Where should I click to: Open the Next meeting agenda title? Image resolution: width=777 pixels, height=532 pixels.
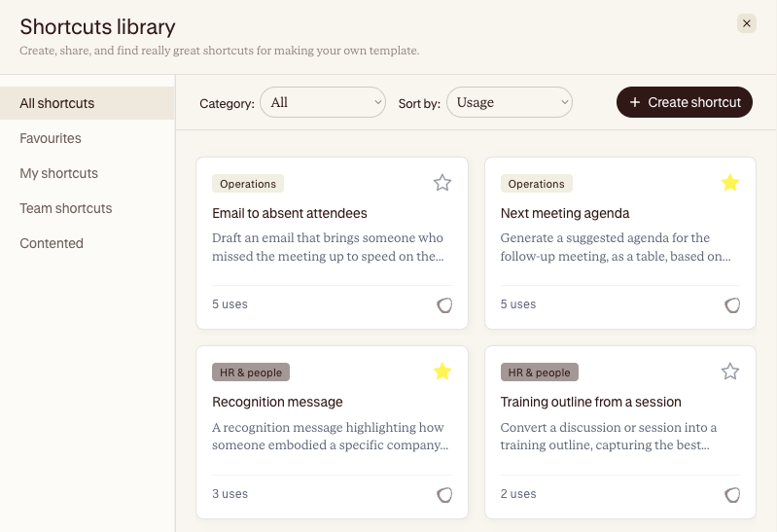tap(565, 213)
